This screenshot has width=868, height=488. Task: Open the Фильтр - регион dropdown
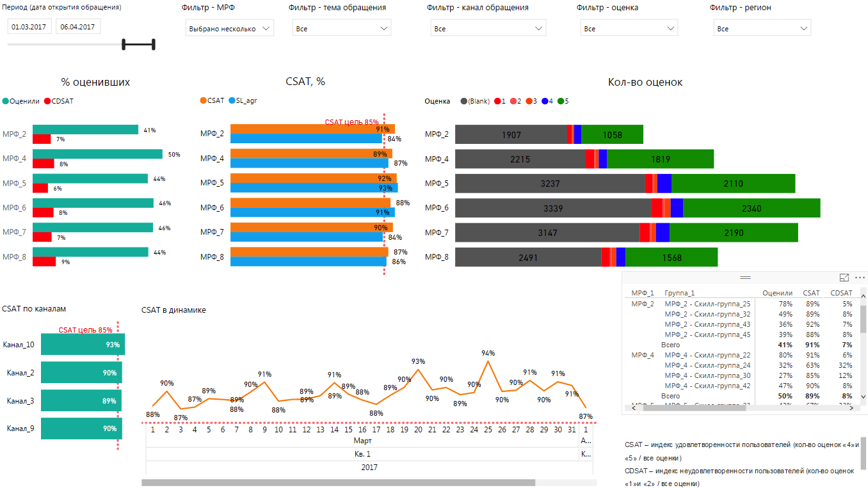(x=762, y=28)
